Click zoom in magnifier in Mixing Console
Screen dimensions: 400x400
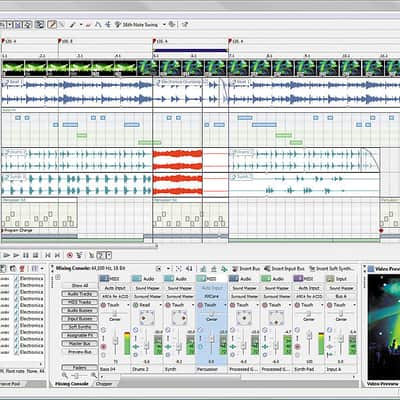coord(94,376)
